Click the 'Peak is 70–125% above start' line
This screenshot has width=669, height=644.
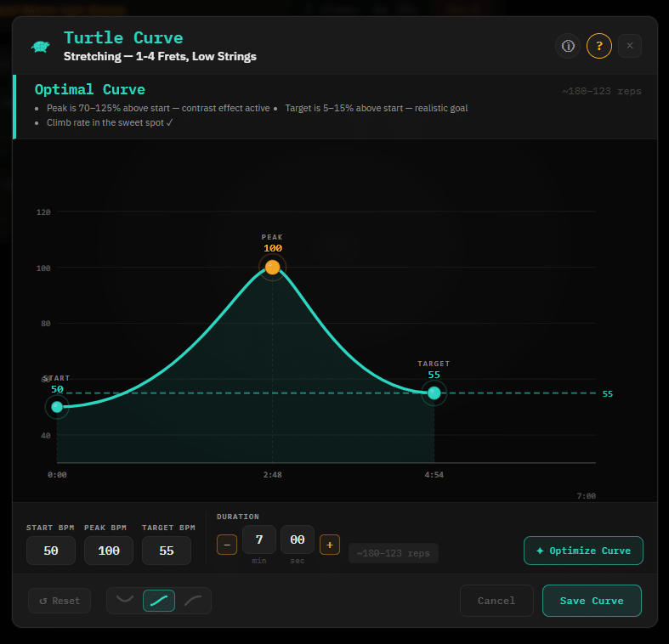click(158, 109)
